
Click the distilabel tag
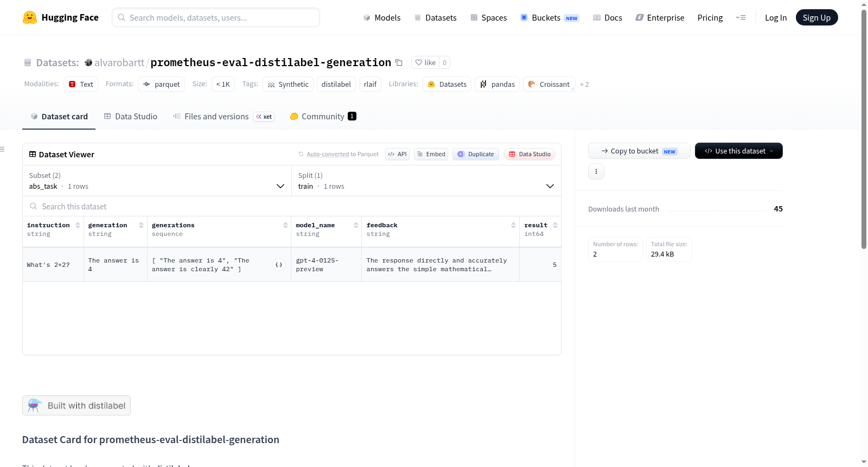click(336, 84)
